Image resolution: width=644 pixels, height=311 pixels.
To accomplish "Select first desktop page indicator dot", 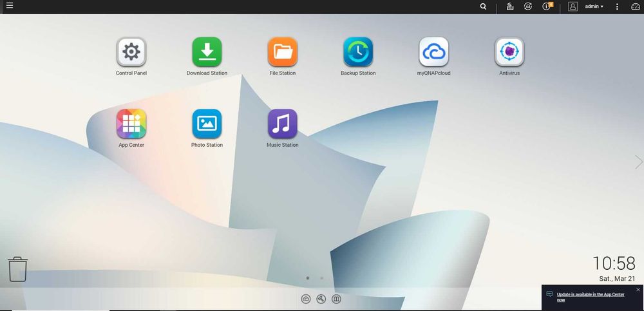I will click(x=308, y=278).
